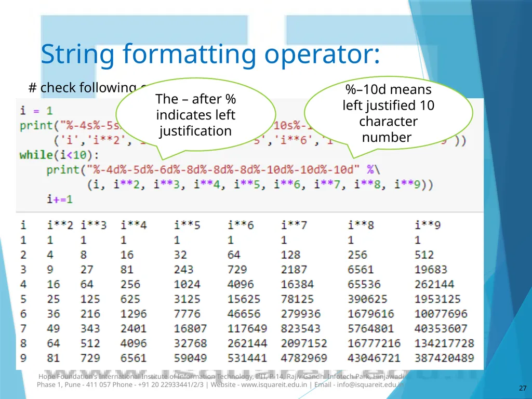Select the output value 16807
Viewport: 532px width, 399px height.
click(190, 328)
